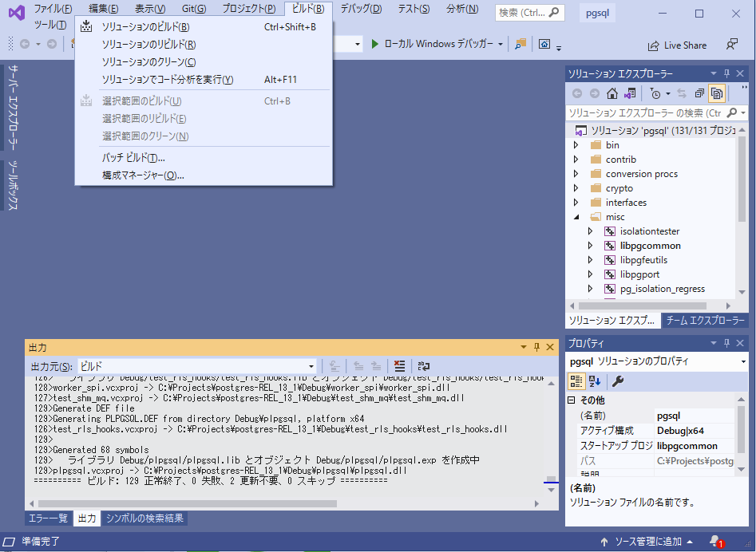Click the Collapse All icon in Solution Explorer
This screenshot has width=756, height=552.
(700, 93)
